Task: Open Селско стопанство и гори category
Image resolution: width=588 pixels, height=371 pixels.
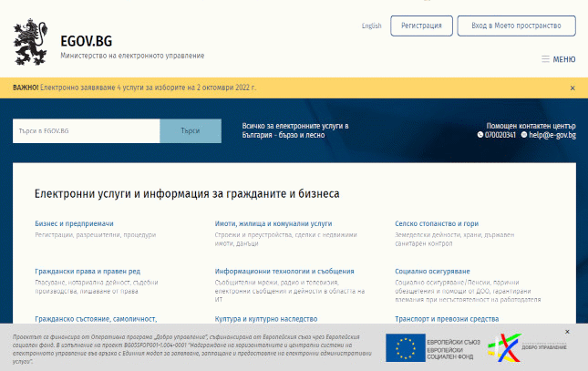Action: coord(437,223)
